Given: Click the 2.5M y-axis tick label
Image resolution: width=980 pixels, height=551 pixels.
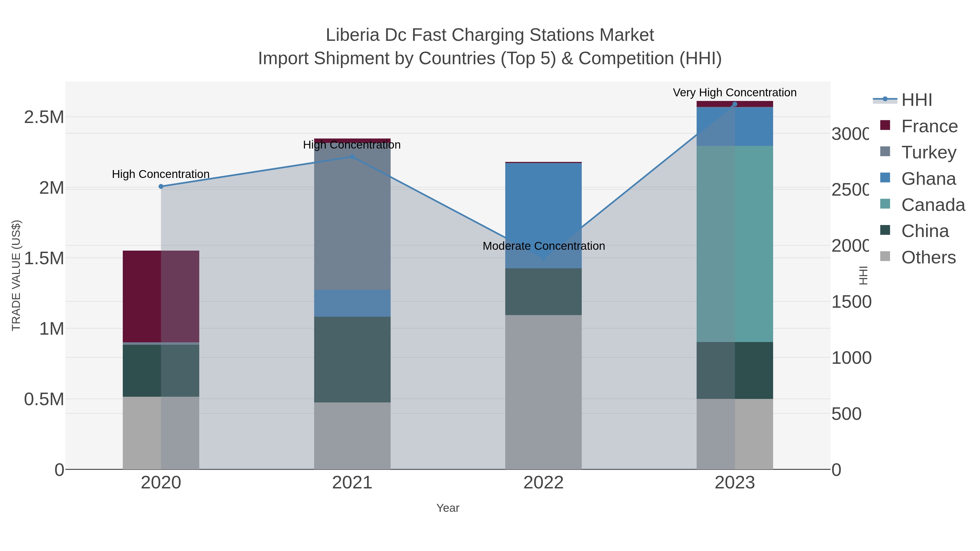Looking at the screenshot, I should 44,117.
